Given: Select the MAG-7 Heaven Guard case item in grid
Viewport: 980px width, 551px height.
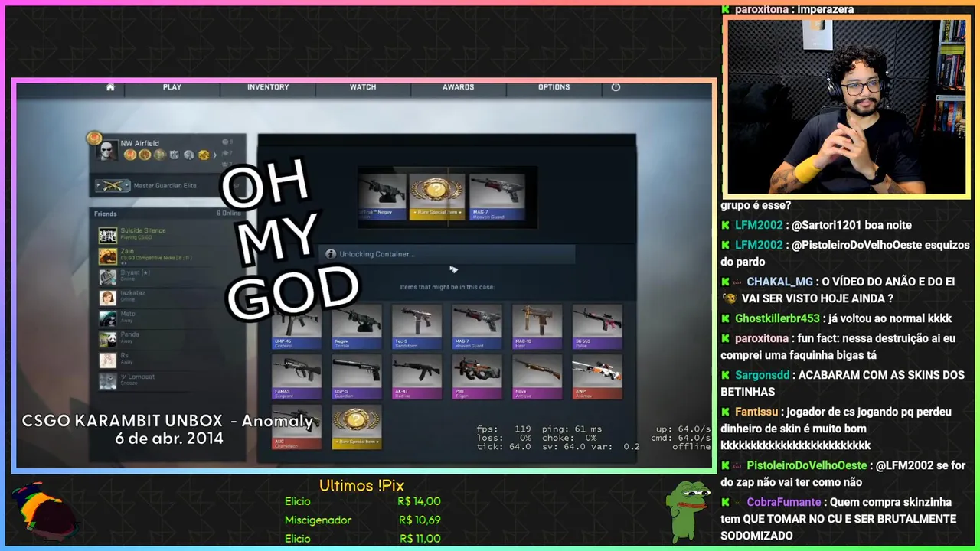Looking at the screenshot, I should point(477,327).
